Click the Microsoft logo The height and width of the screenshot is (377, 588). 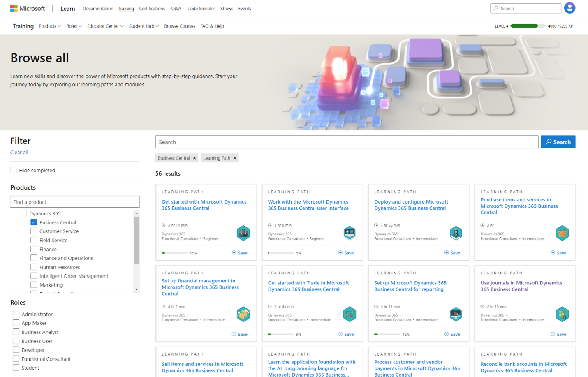tap(28, 8)
